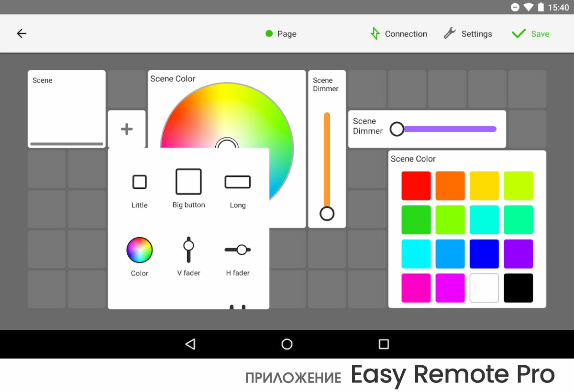Pick the white color swatch
574x392 pixels.
click(484, 288)
